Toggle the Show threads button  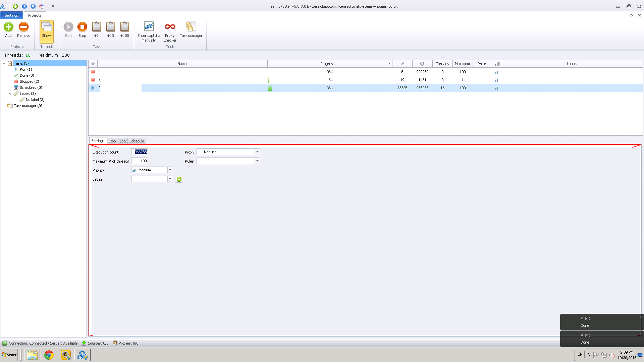[47, 29]
